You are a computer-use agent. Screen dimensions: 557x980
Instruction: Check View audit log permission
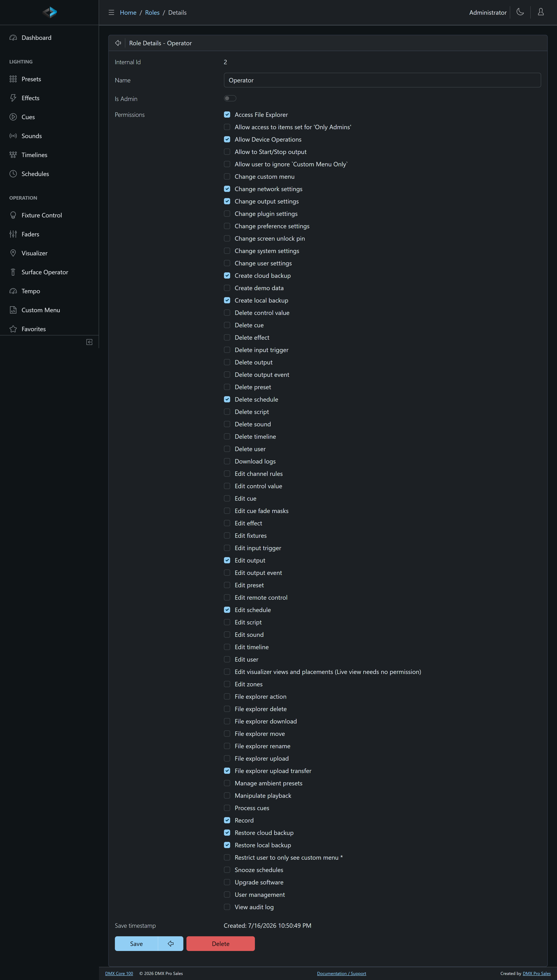pos(227,907)
